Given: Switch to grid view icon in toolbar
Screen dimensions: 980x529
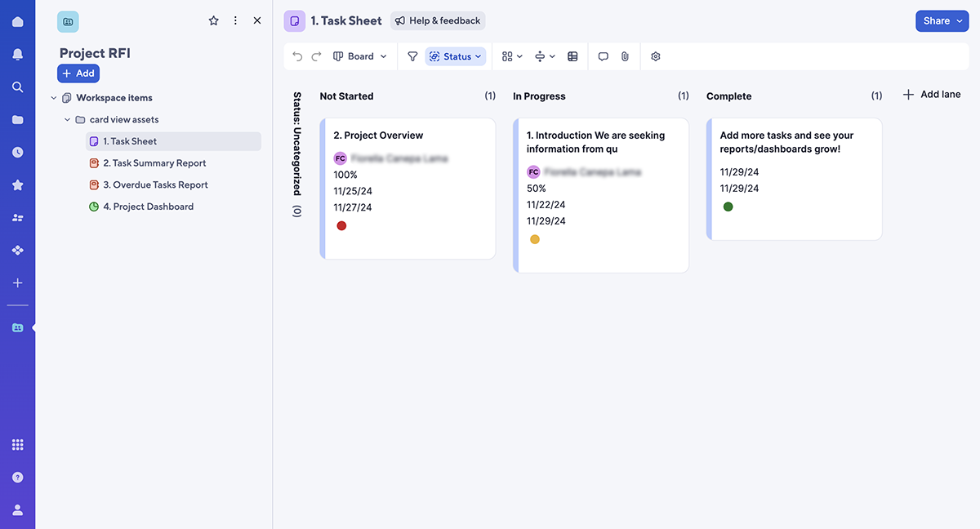Looking at the screenshot, I should [x=572, y=56].
